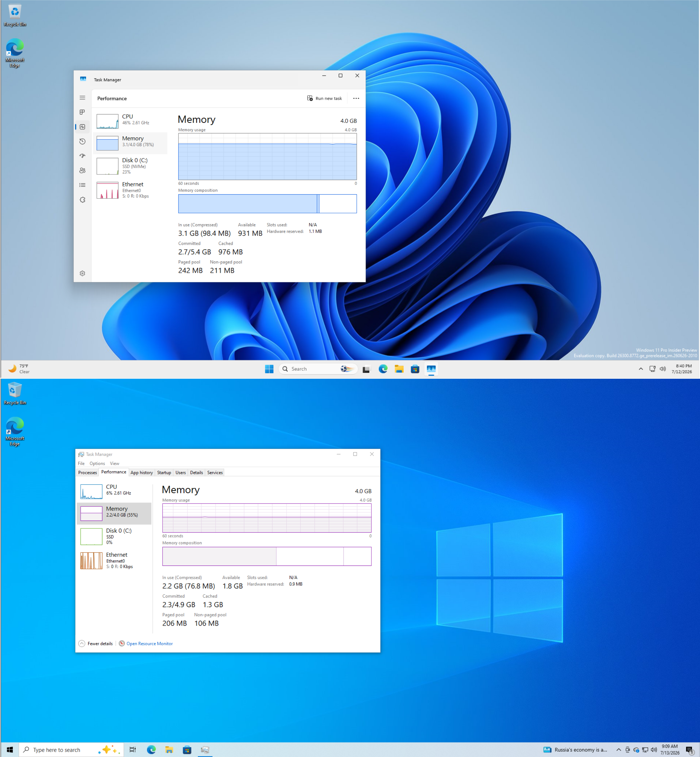Switch to Users tab

point(181,473)
